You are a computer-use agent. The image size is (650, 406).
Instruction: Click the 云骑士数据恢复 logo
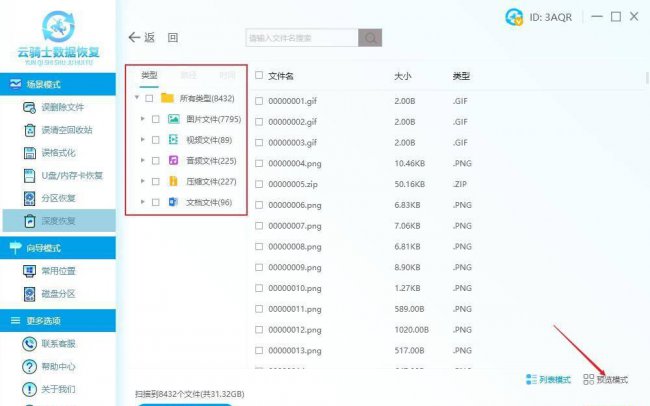pos(58,37)
